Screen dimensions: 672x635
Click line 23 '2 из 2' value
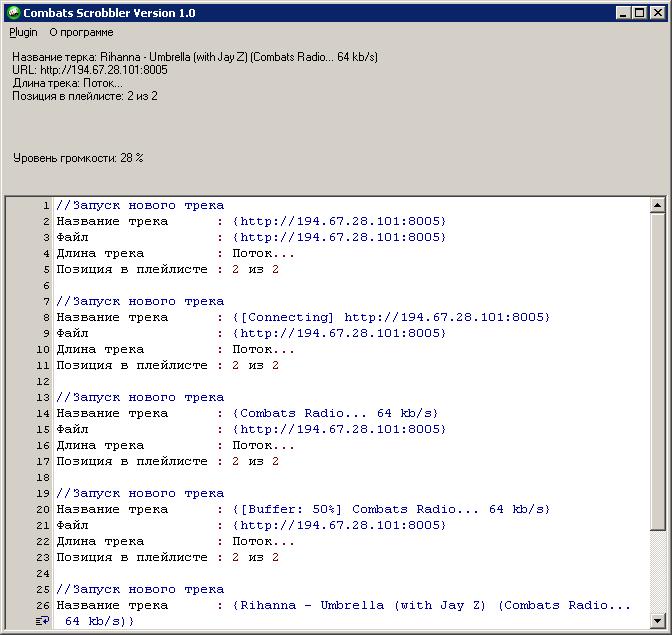pos(255,557)
